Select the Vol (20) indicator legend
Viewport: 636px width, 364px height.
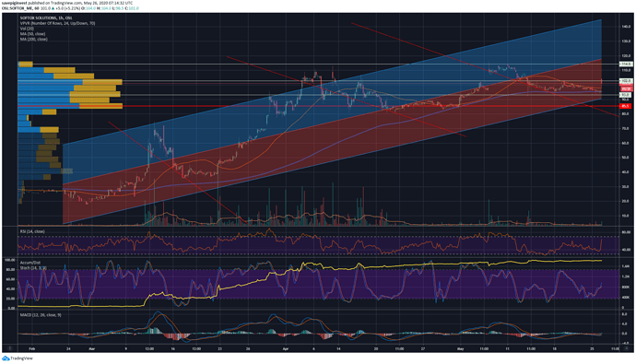pyautogui.click(x=27, y=29)
